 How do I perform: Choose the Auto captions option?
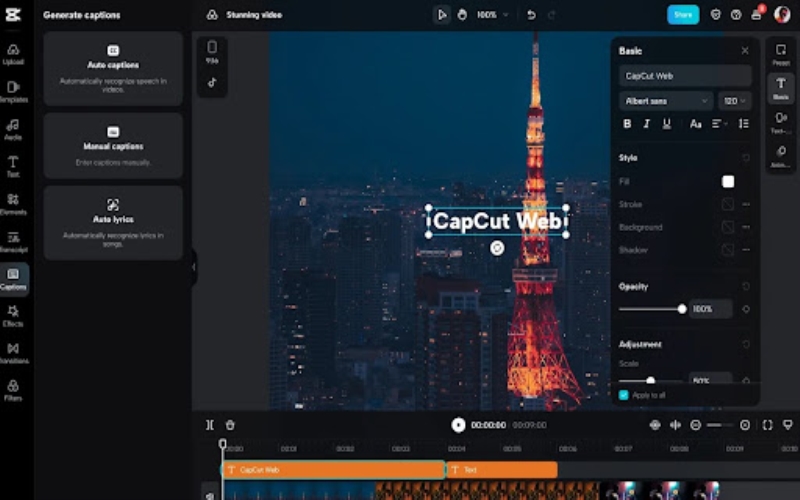[x=113, y=68]
